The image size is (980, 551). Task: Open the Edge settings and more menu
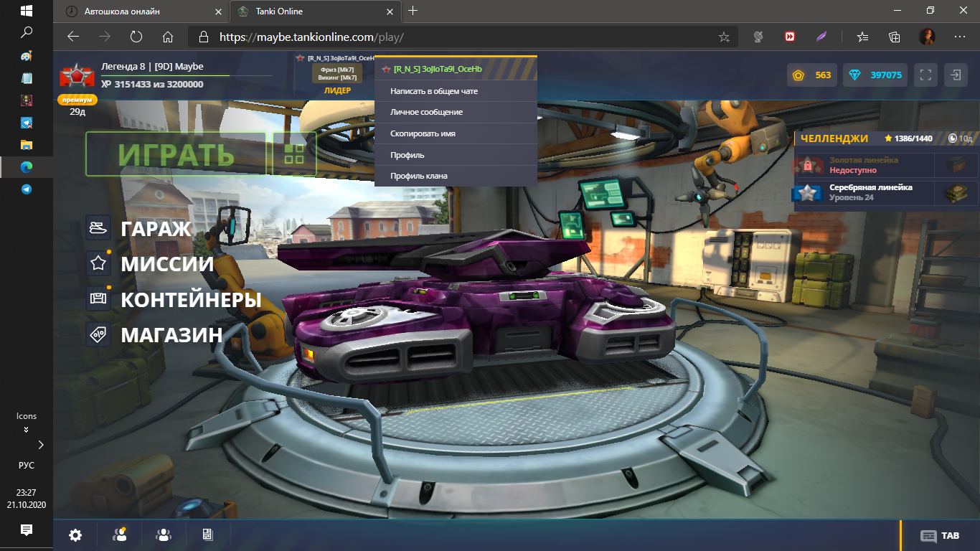click(960, 37)
